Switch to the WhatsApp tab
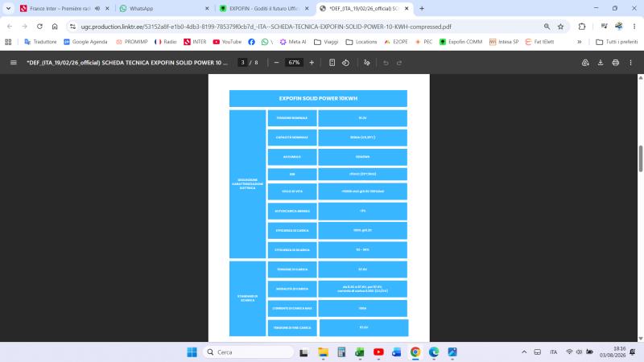644x362 pixels. pyautogui.click(x=164, y=8)
